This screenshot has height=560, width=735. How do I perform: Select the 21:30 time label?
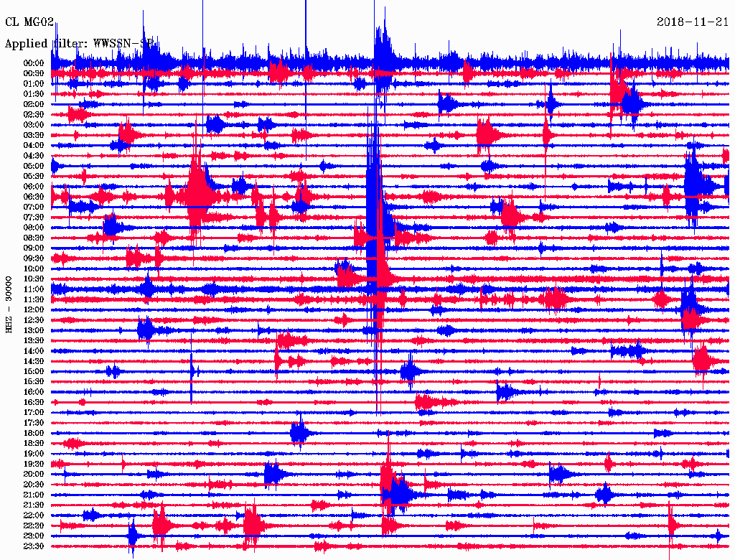click(x=34, y=505)
